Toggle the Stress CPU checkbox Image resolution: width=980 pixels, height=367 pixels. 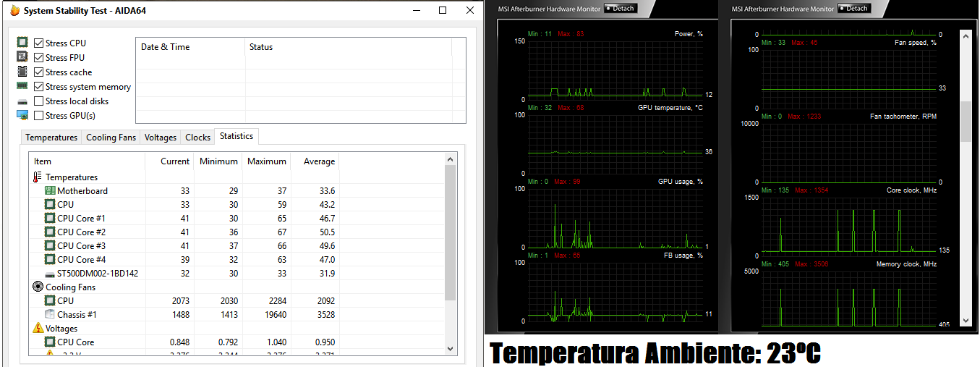(x=39, y=43)
